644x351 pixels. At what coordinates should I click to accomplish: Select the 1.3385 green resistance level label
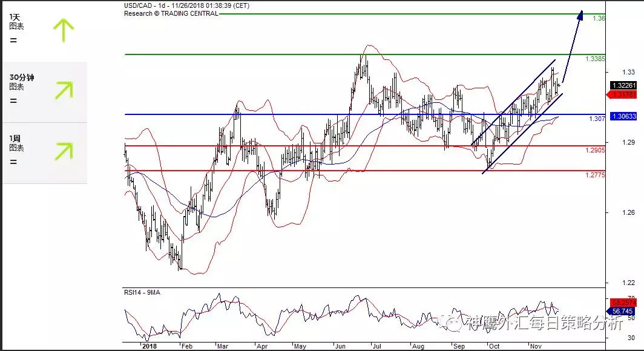pos(596,59)
